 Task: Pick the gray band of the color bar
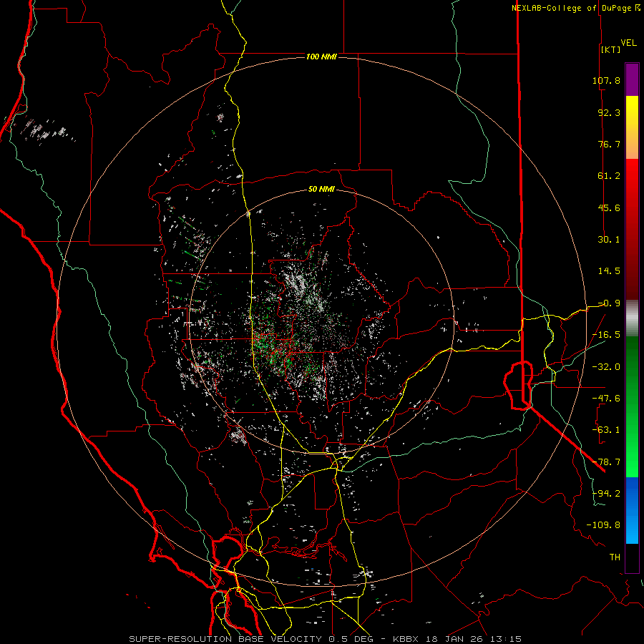click(x=632, y=318)
